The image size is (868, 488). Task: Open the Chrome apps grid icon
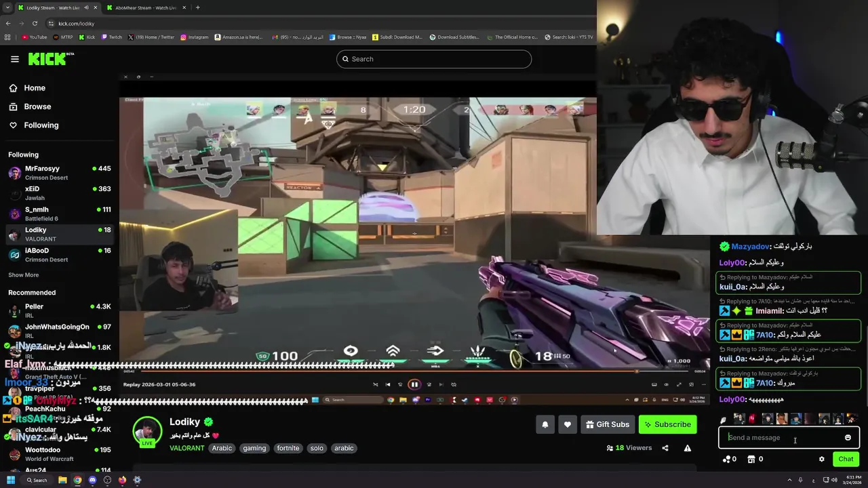point(7,37)
